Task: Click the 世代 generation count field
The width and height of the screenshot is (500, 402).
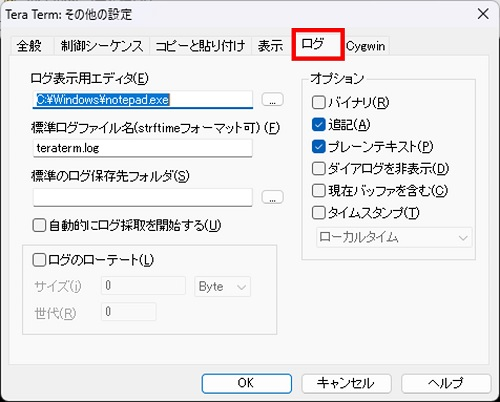Action: [129, 312]
